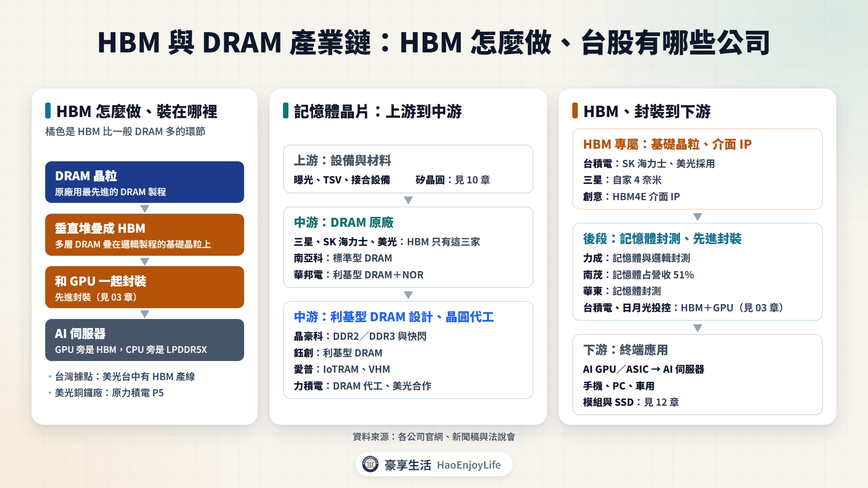Click bullet 台灣據點：美光台中有 HBM 產線
This screenshot has width=868, height=488.
125,376
